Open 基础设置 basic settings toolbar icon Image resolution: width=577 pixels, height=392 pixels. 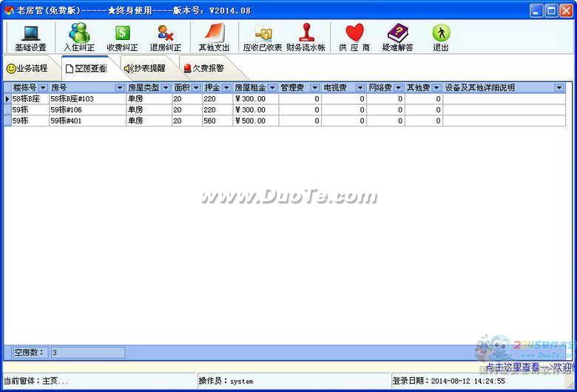(30, 38)
